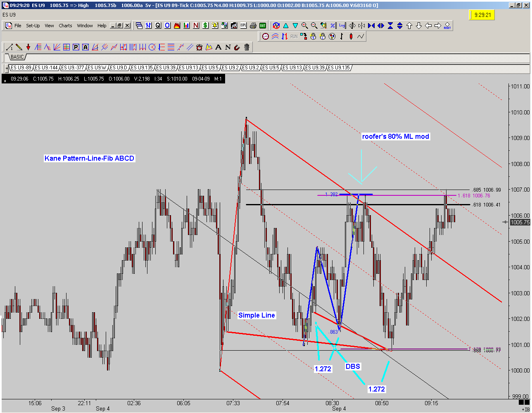Screen dimensions: 532x413
Task: Click the cyan up triangle icon
Action: [x=286, y=26]
